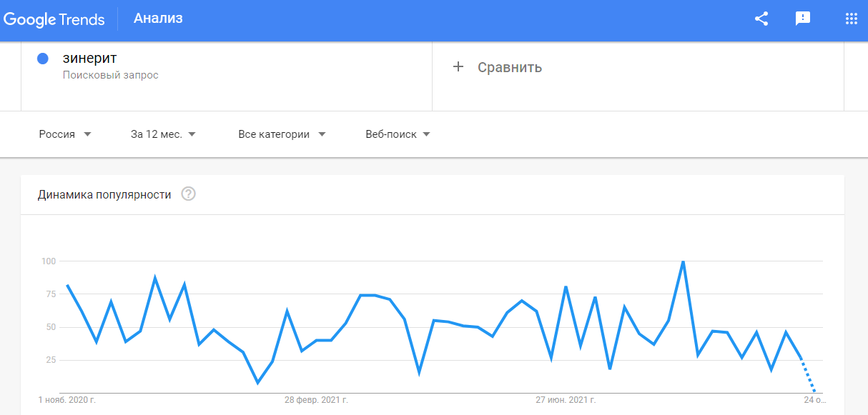Click the Динамика популярности heading

104,194
